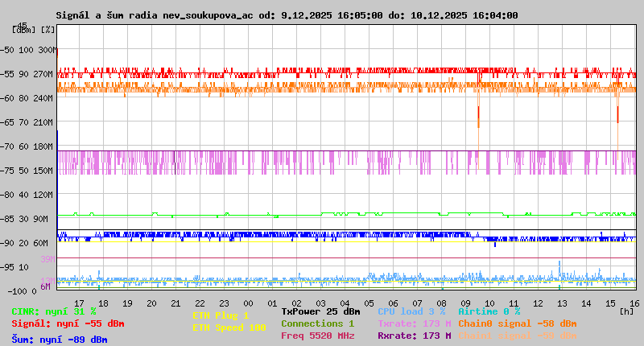Click the 'ETH Speed 100' legend label

(x=229, y=327)
